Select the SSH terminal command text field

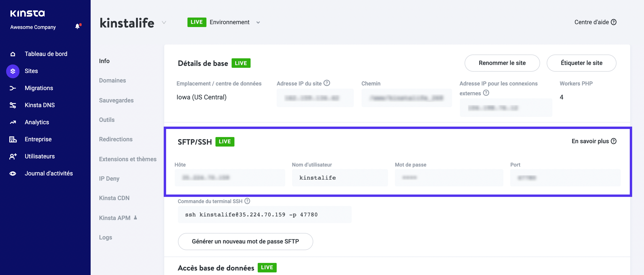264,214
